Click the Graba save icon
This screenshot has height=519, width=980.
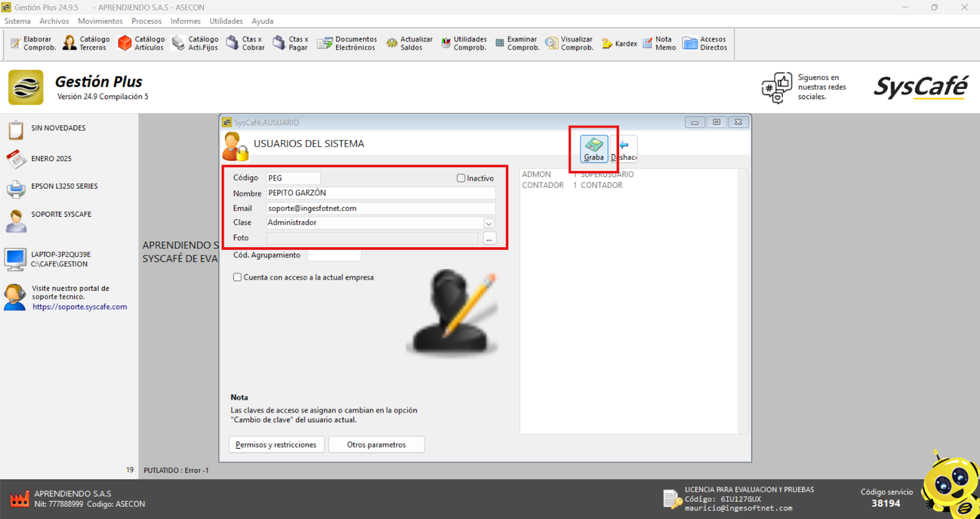coord(594,146)
